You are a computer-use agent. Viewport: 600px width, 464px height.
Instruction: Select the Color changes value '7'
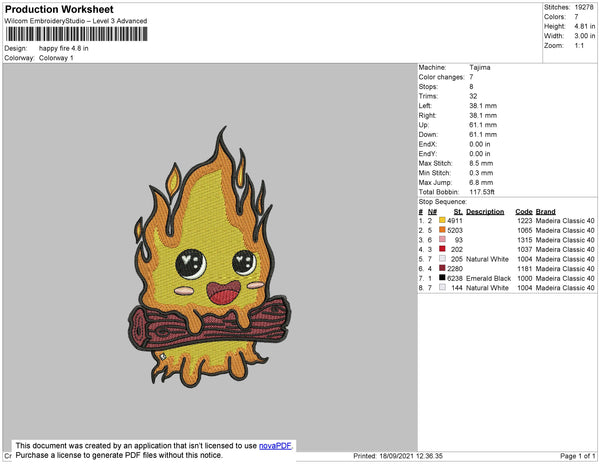[471, 77]
